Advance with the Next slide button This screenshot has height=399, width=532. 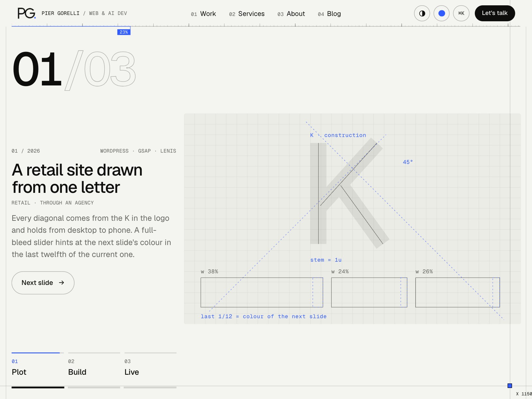43,283
